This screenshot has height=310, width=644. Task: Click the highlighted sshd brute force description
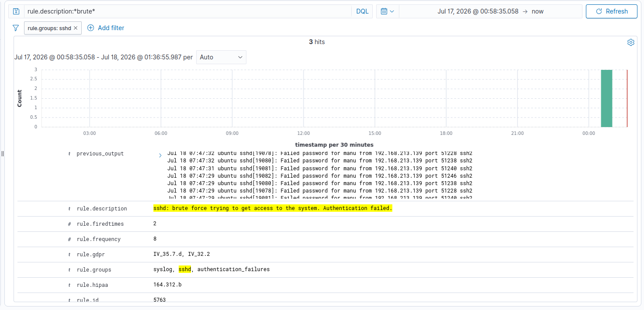(273, 208)
